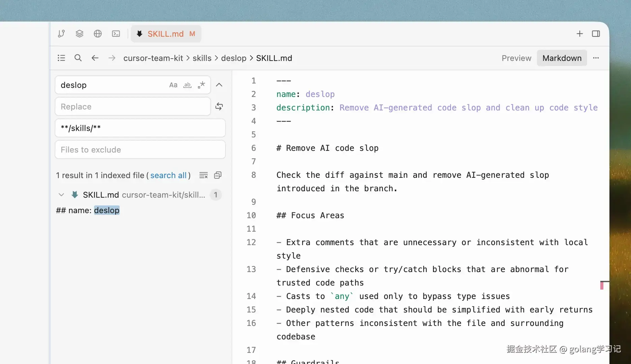The height and width of the screenshot is (364, 631).
Task: Switch to Markdown mode
Action: (x=562, y=58)
